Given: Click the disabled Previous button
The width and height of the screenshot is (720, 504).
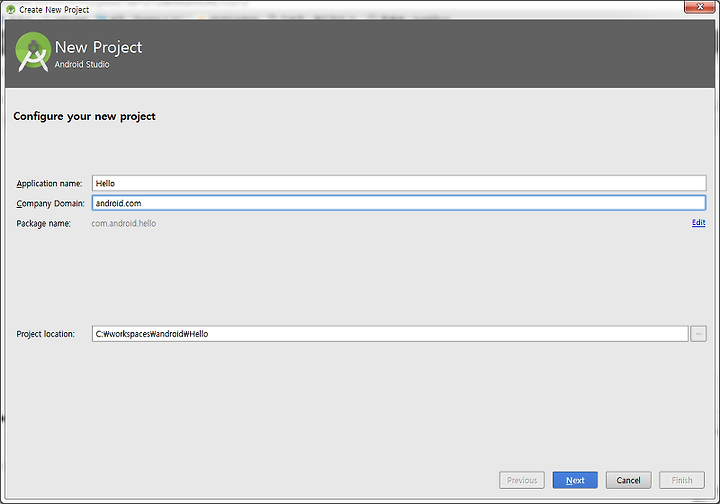Looking at the screenshot, I should (522, 480).
